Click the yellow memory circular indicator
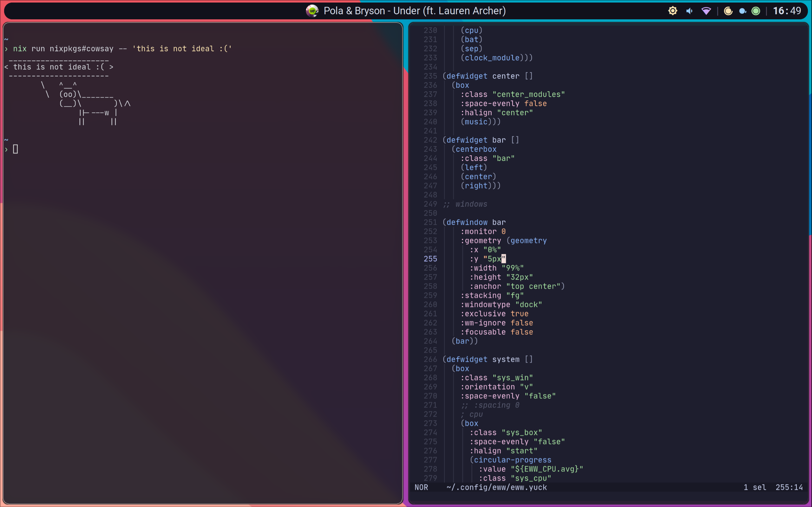The height and width of the screenshot is (507, 812). pos(728,11)
